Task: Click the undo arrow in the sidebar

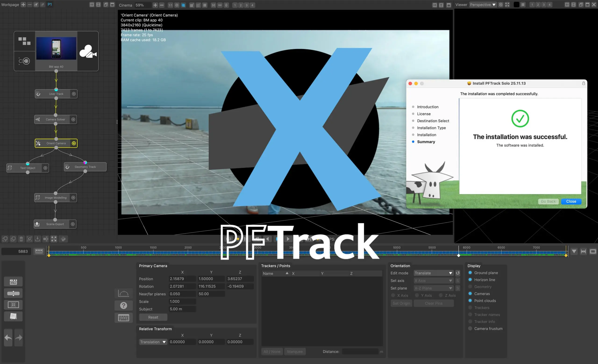Action: tap(8, 338)
